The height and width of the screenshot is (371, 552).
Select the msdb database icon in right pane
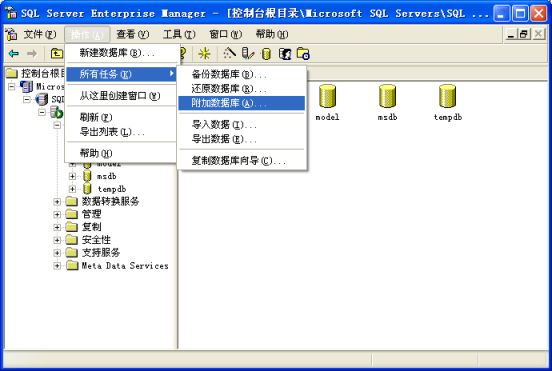(x=387, y=96)
